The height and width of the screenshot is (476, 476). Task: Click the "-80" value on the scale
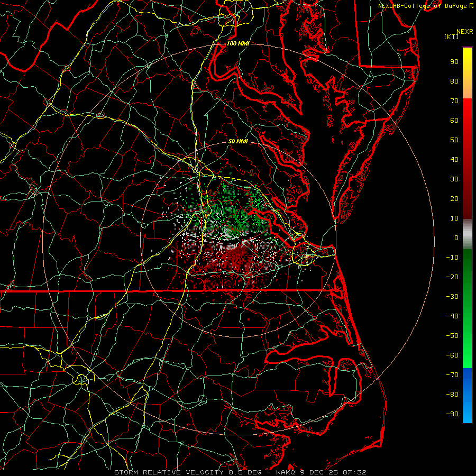(x=452, y=395)
